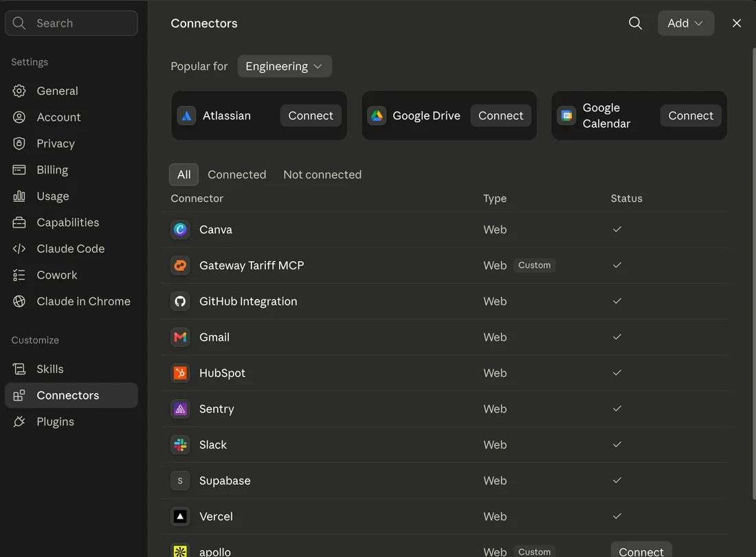Screen dimensions: 756x557
Task: Click the Billing card icon
Action: 19,170
